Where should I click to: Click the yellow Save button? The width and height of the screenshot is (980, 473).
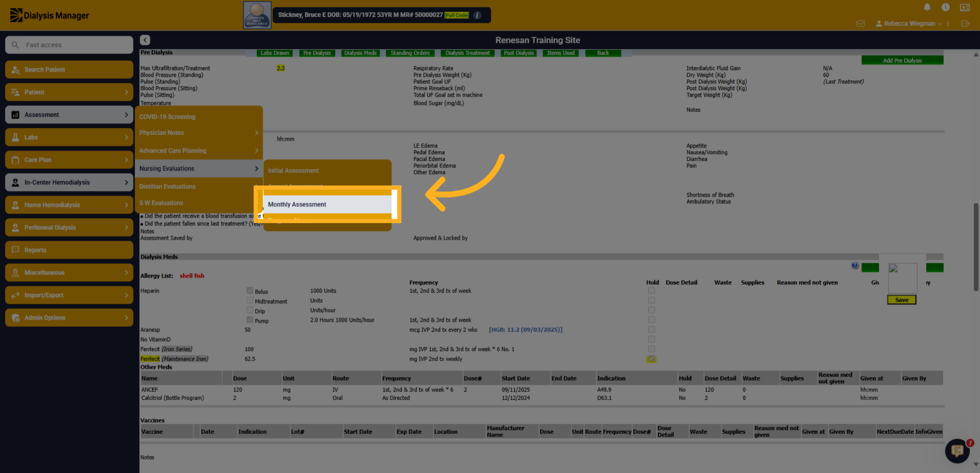tap(902, 300)
